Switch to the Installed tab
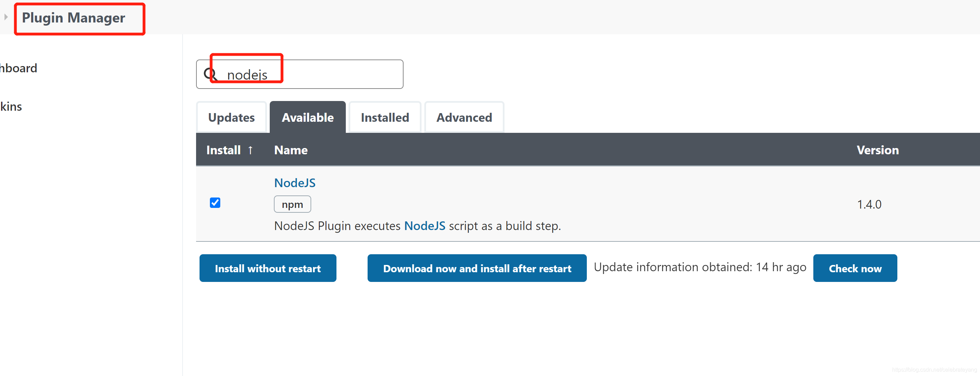Image resolution: width=980 pixels, height=376 pixels. [384, 117]
